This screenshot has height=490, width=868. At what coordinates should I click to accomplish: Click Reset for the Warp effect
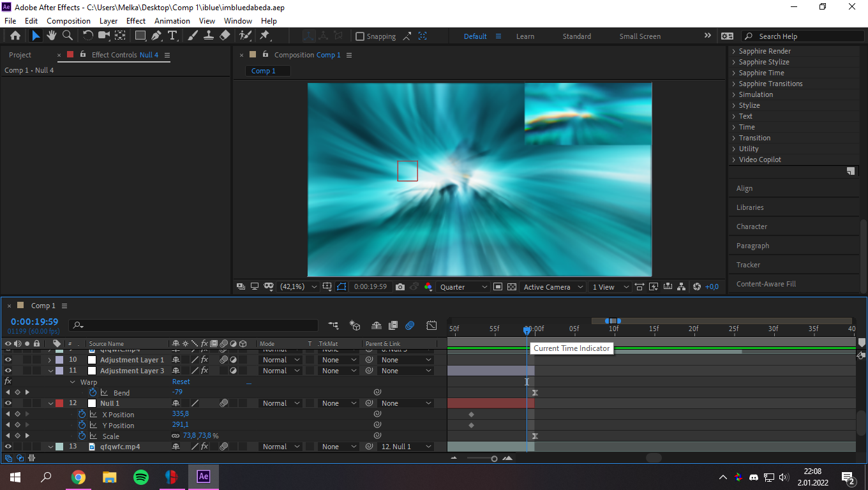[181, 382]
